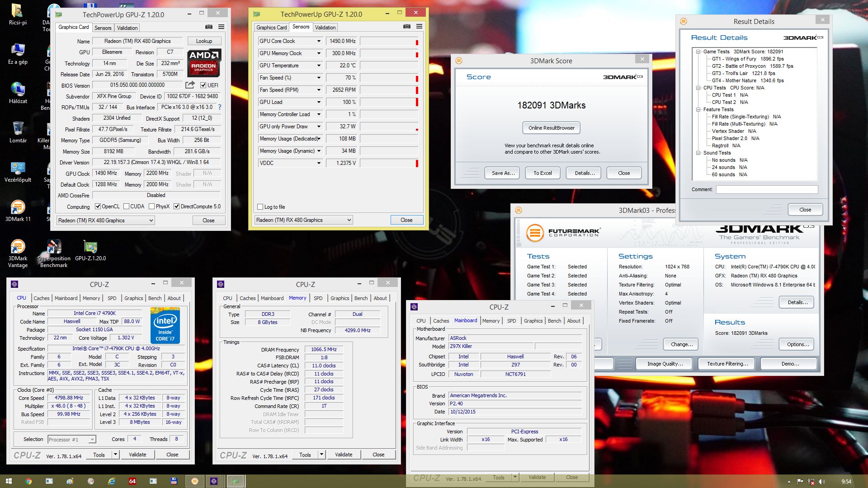Switch to the GPU-Z Validation tab
868x488 pixels.
(x=127, y=28)
